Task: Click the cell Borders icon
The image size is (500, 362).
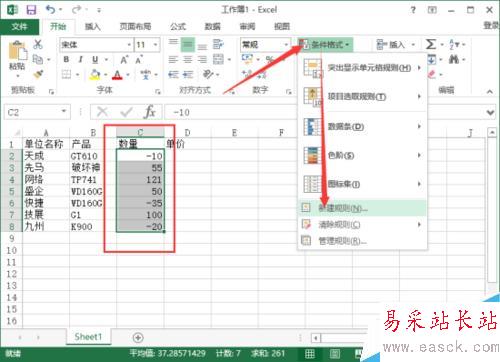Action: point(66,74)
